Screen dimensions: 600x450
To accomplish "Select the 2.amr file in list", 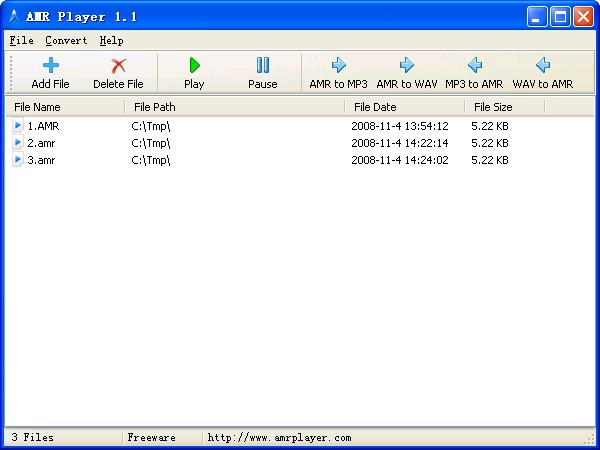I will click(42, 143).
